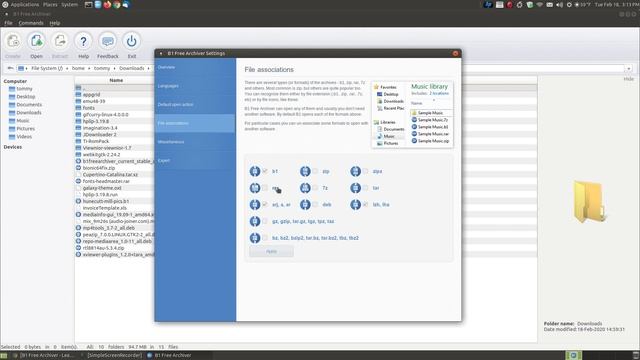Open the Commands menu
The width and height of the screenshot is (640, 360).
pyautogui.click(x=31, y=23)
